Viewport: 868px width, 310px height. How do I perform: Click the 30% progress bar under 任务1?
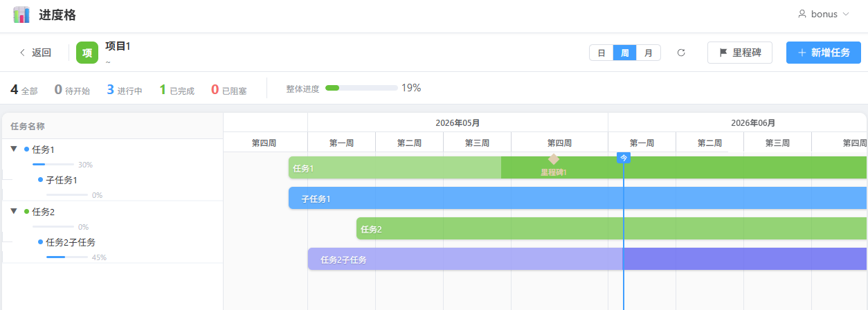tap(53, 164)
